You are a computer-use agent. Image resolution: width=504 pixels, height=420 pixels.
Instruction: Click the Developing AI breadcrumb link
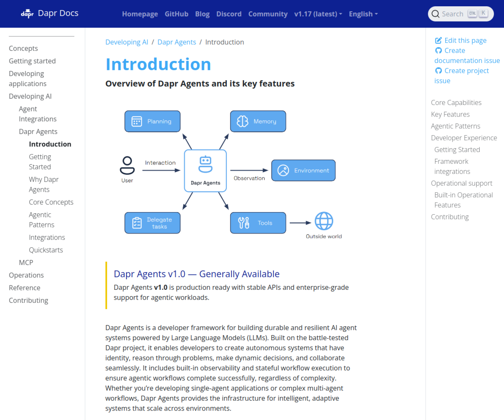[x=127, y=42]
